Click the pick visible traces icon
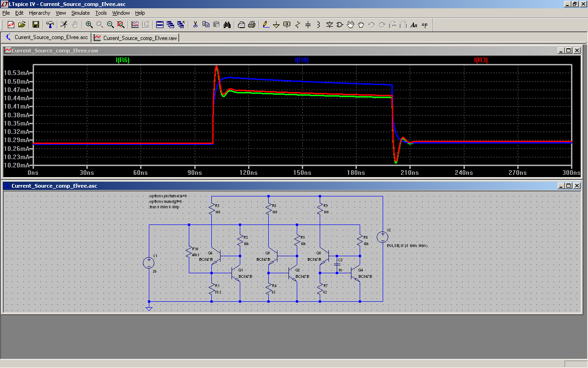 (x=135, y=24)
